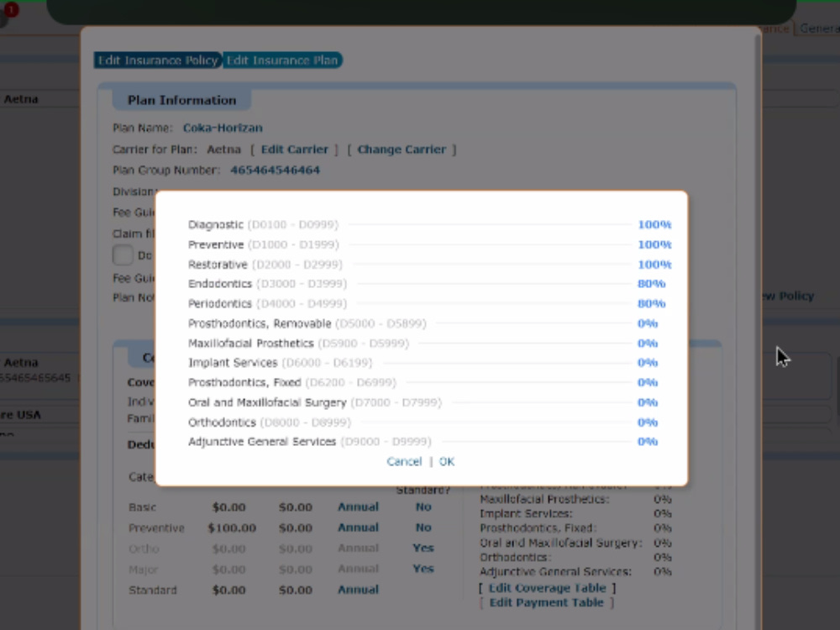
Task: Open Edit Coverage Table link
Action: coord(547,588)
